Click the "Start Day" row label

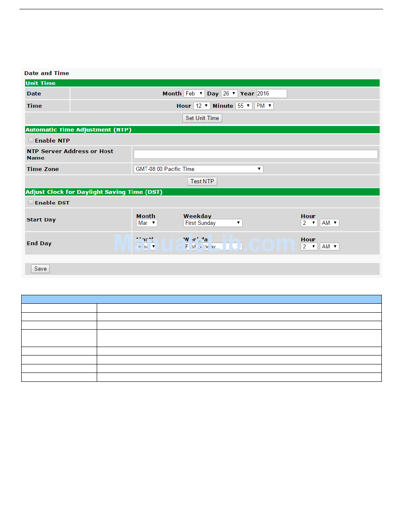click(41, 220)
